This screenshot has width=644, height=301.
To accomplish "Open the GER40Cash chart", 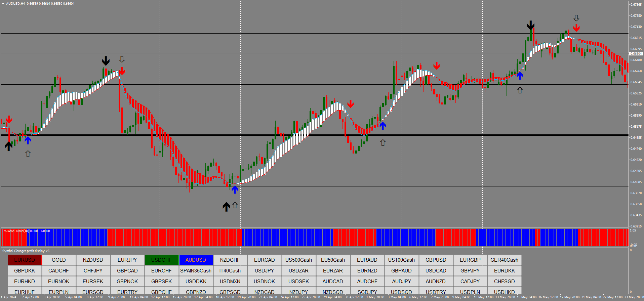I will pyautogui.click(x=504, y=260).
